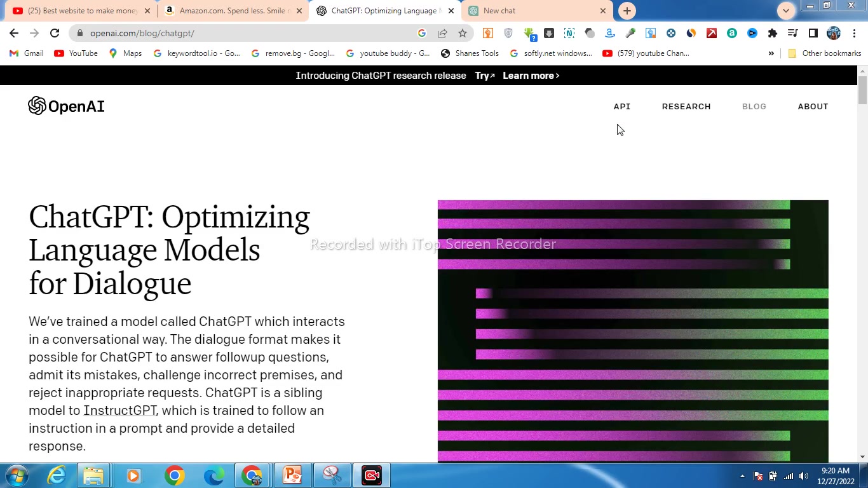Click the Windows Start button
The height and width of the screenshot is (488, 868).
17,475
